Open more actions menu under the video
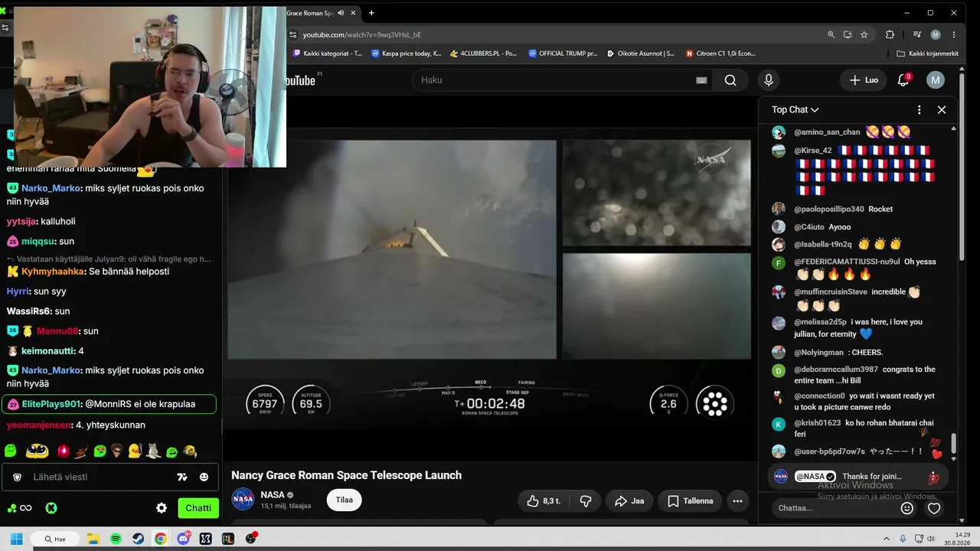 click(737, 501)
